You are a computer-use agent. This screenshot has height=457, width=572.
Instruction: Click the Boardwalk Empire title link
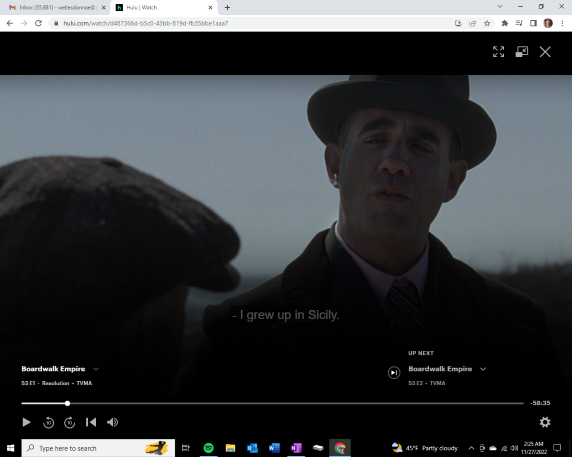[53, 369]
